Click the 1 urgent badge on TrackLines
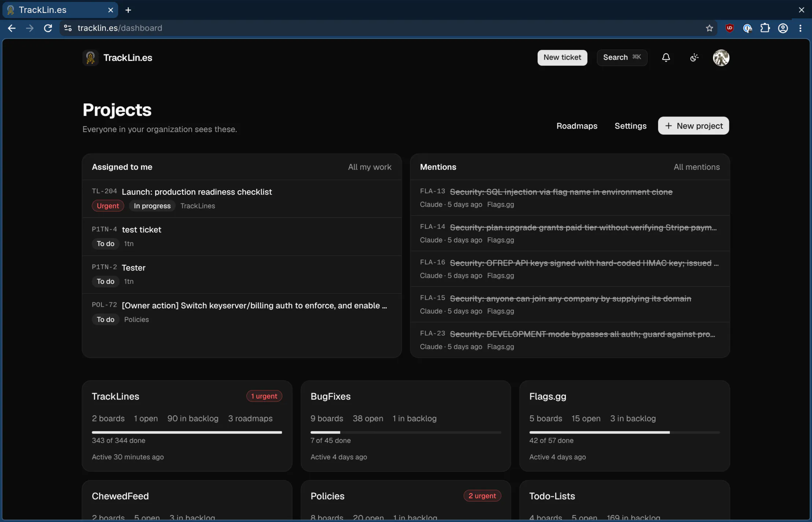Image resolution: width=812 pixels, height=522 pixels. point(264,396)
